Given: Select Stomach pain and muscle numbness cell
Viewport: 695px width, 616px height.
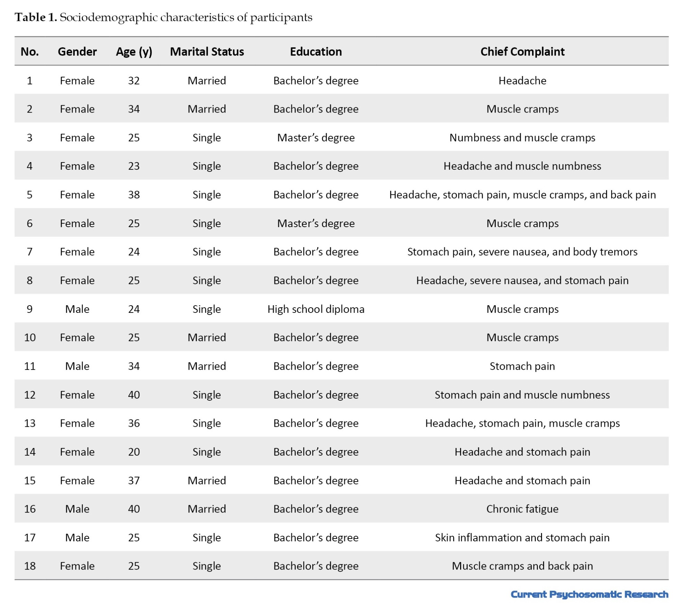Looking at the screenshot, I should click(522, 395).
